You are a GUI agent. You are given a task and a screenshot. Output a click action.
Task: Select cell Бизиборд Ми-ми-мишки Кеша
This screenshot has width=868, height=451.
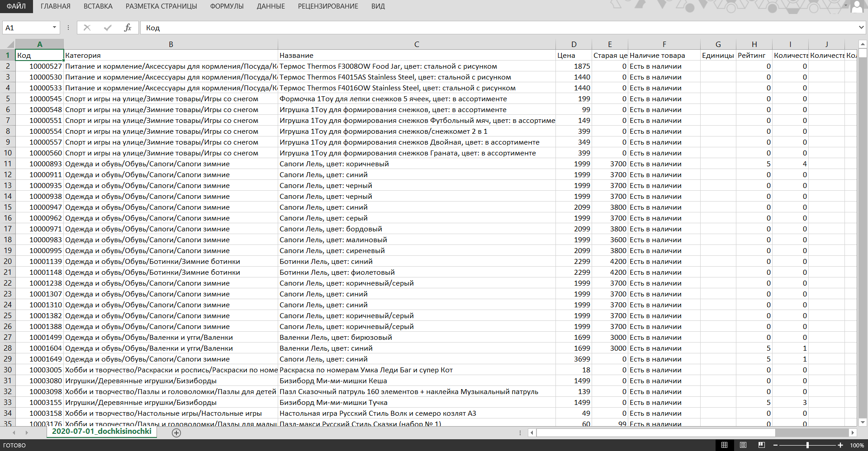pos(417,381)
